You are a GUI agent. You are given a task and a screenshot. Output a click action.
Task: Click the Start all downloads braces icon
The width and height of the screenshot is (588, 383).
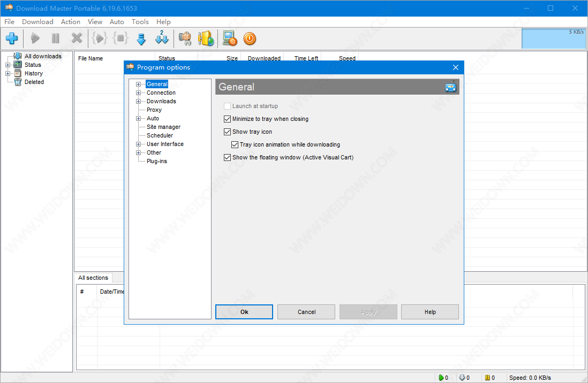coord(100,38)
